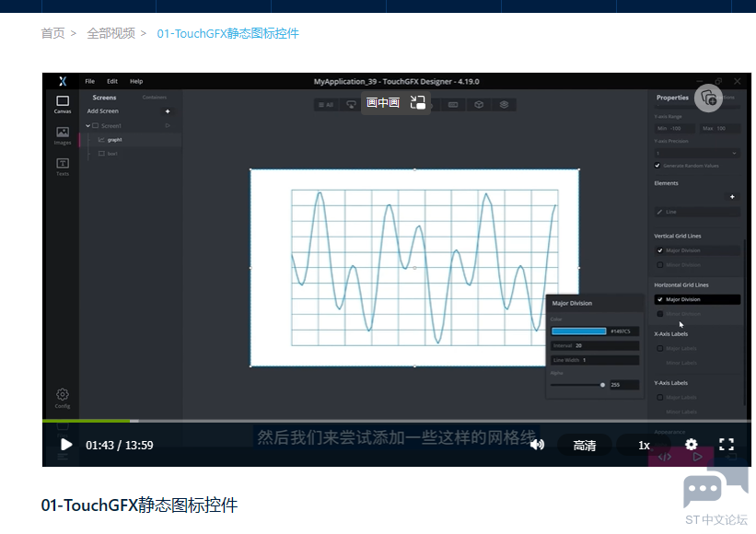Toggle Horizontal Grid Lines Major Division checkbox
This screenshot has height=534, width=756.
point(660,299)
